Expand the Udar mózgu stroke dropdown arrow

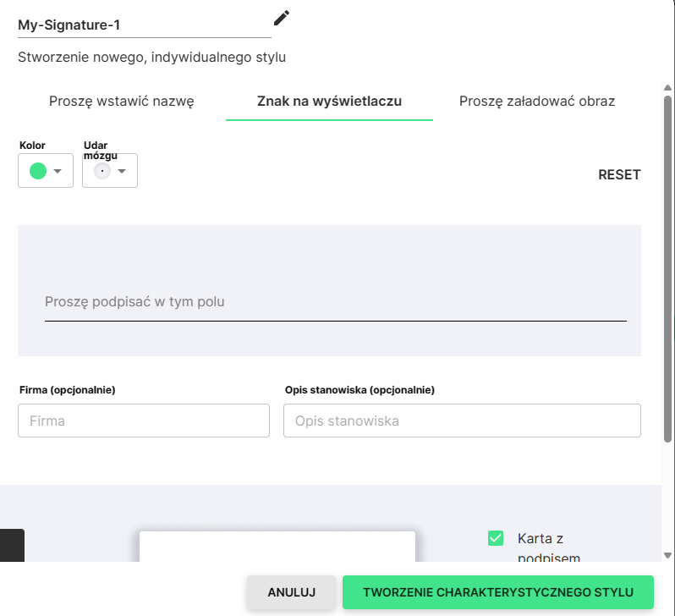pos(122,171)
